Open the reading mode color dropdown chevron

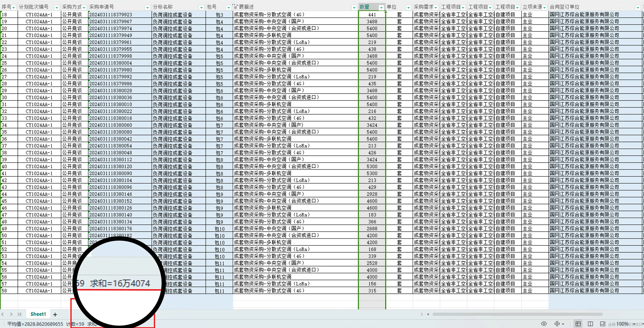563,324
